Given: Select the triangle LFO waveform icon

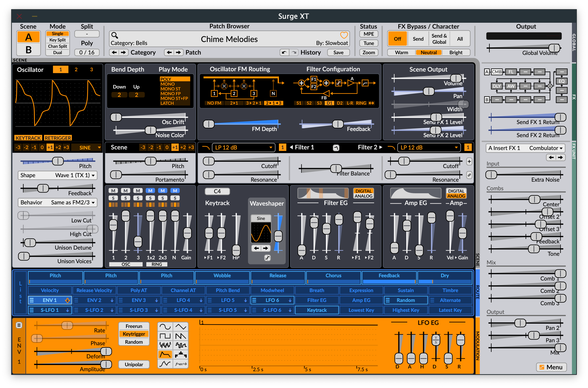Looking at the screenshot, I should pyautogui.click(x=181, y=327).
